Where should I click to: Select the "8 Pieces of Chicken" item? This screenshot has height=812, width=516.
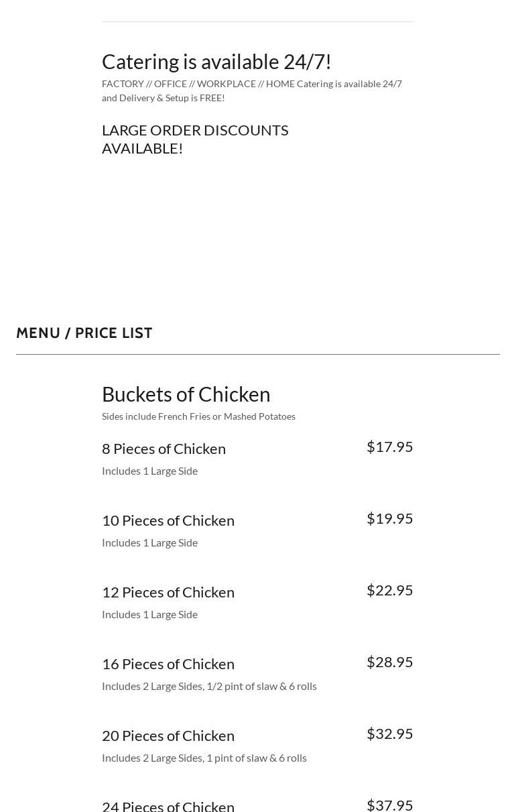click(164, 449)
